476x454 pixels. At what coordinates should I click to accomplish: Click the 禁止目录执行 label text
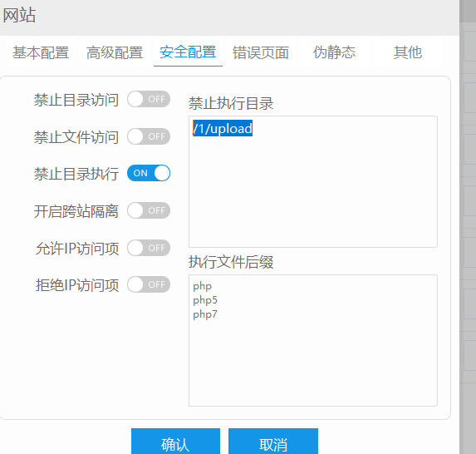pyautogui.click(x=76, y=174)
